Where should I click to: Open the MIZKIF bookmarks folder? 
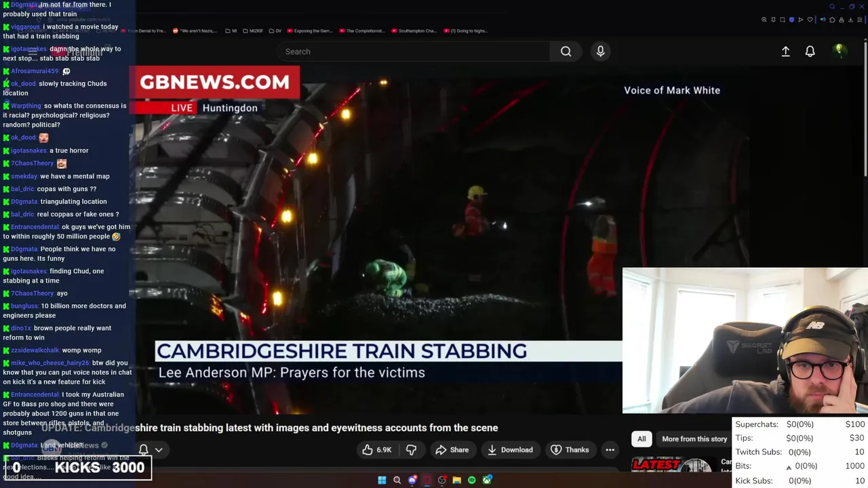[x=252, y=30]
